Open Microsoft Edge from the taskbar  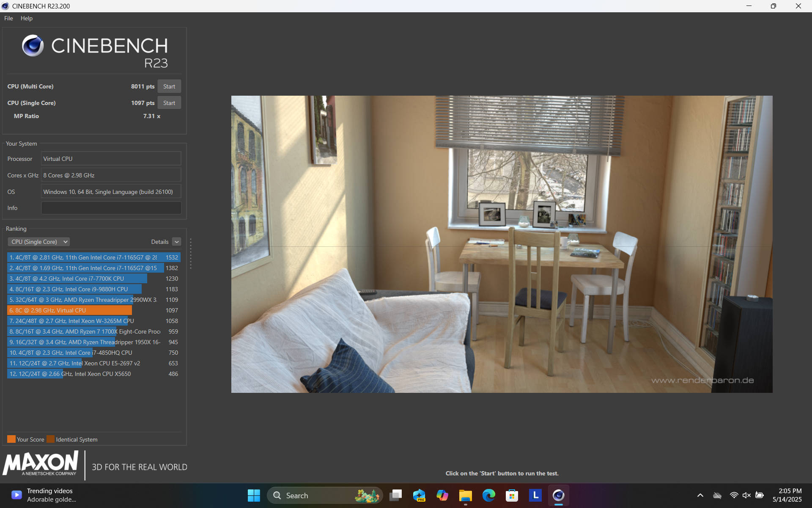488,495
